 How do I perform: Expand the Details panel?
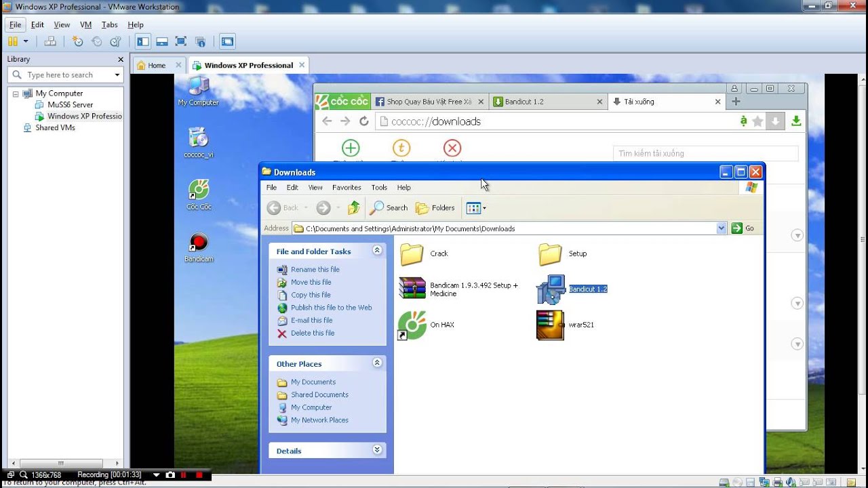point(377,450)
